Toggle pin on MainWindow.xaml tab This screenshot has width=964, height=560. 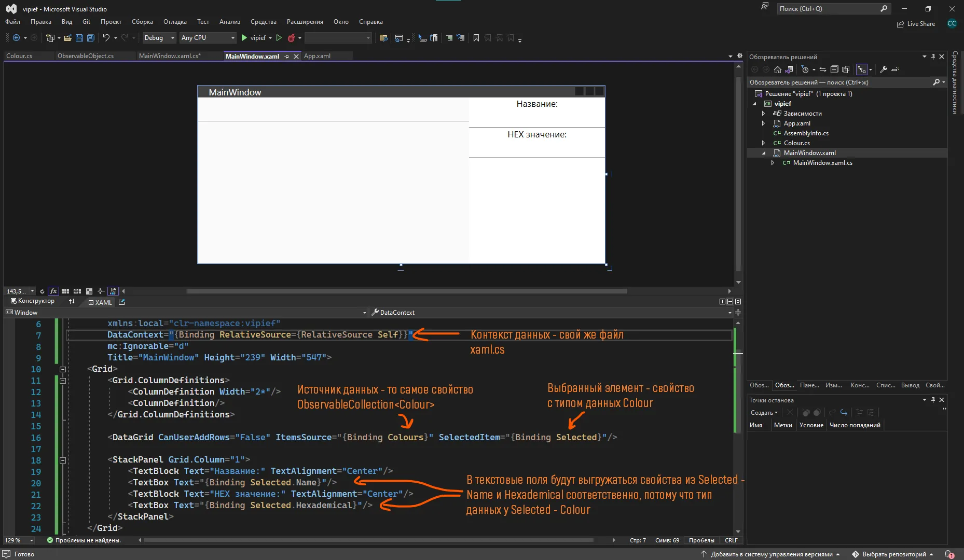tap(287, 57)
